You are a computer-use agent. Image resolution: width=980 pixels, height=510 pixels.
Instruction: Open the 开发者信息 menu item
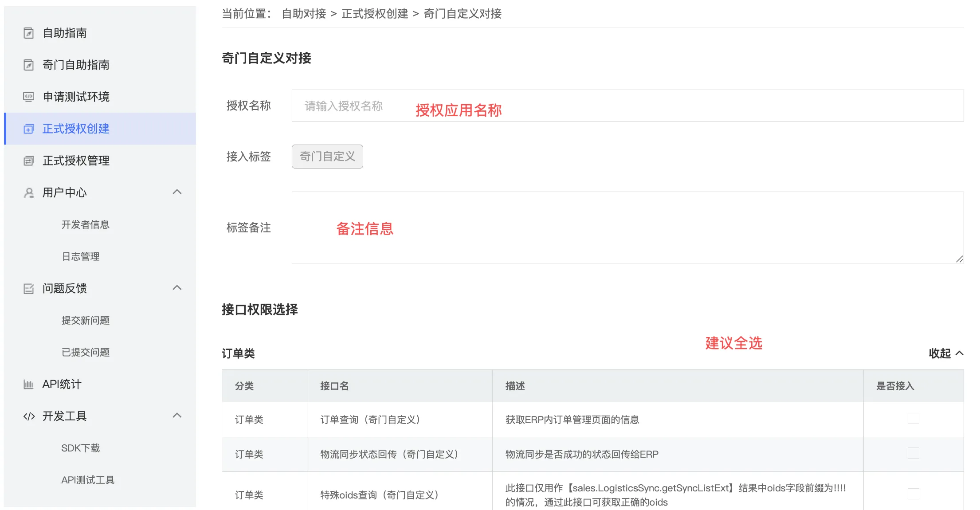coord(85,225)
